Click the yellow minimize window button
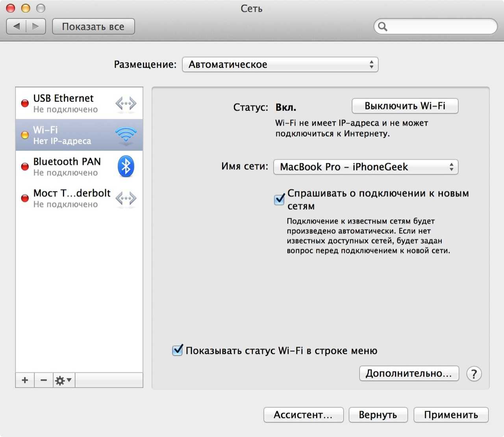 [x=26, y=8]
